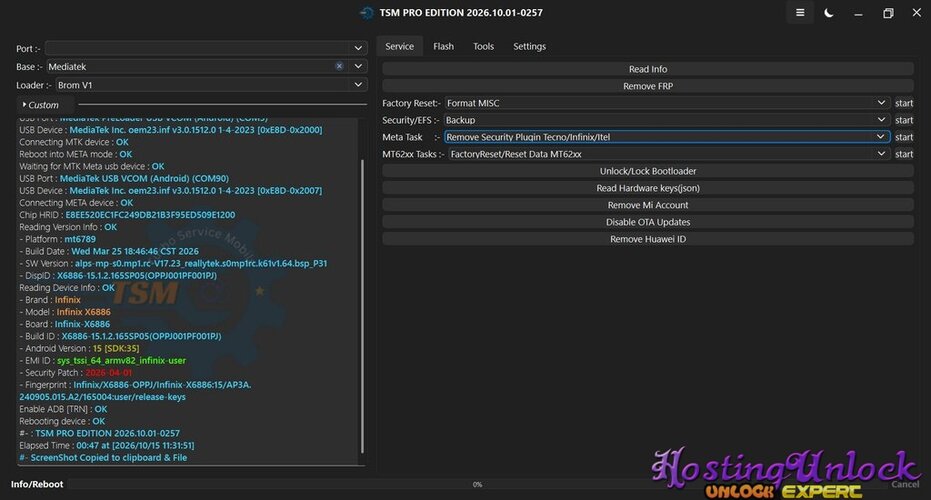Start the Security/EFS task
Image resolution: width=931 pixels, height=500 pixels.
pos(904,120)
